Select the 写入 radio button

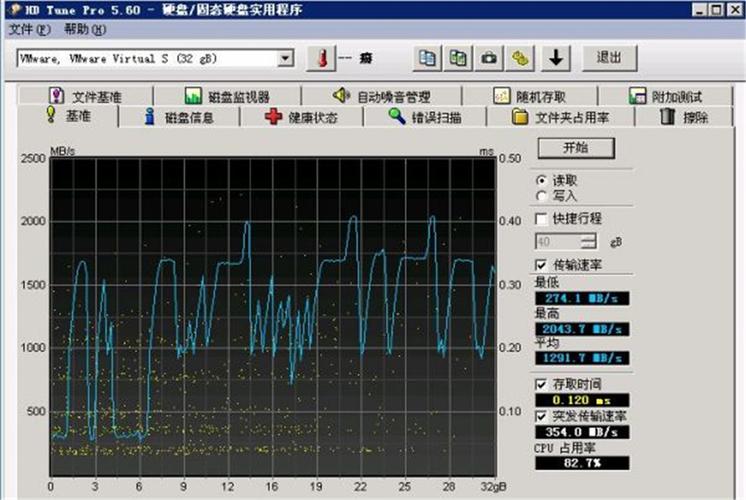tap(541, 196)
